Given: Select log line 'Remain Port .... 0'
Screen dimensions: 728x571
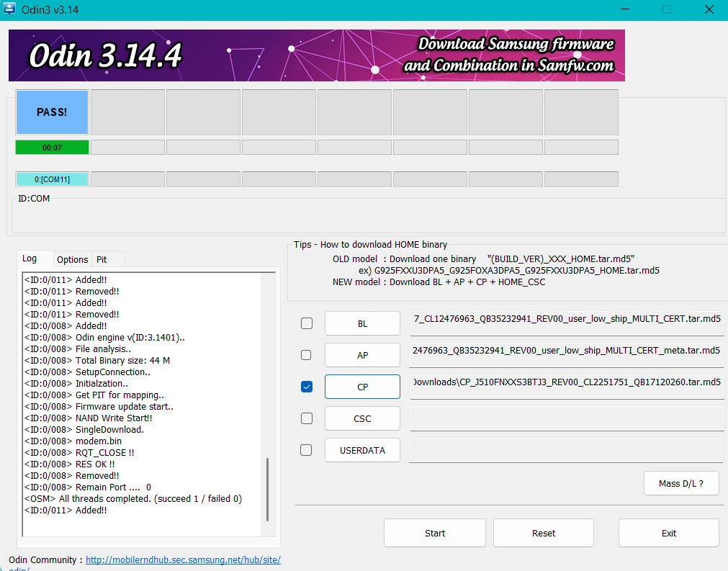Looking at the screenshot, I should point(88,487).
